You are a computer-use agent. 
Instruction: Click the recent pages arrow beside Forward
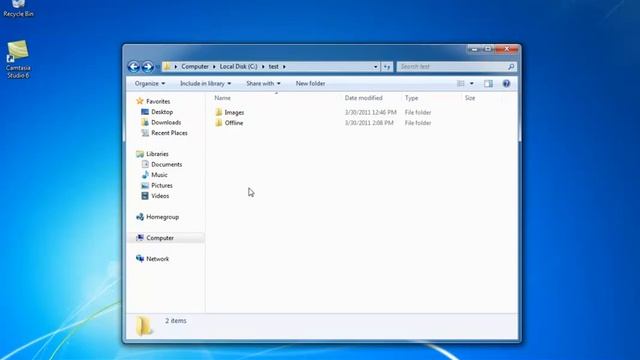tap(158, 67)
